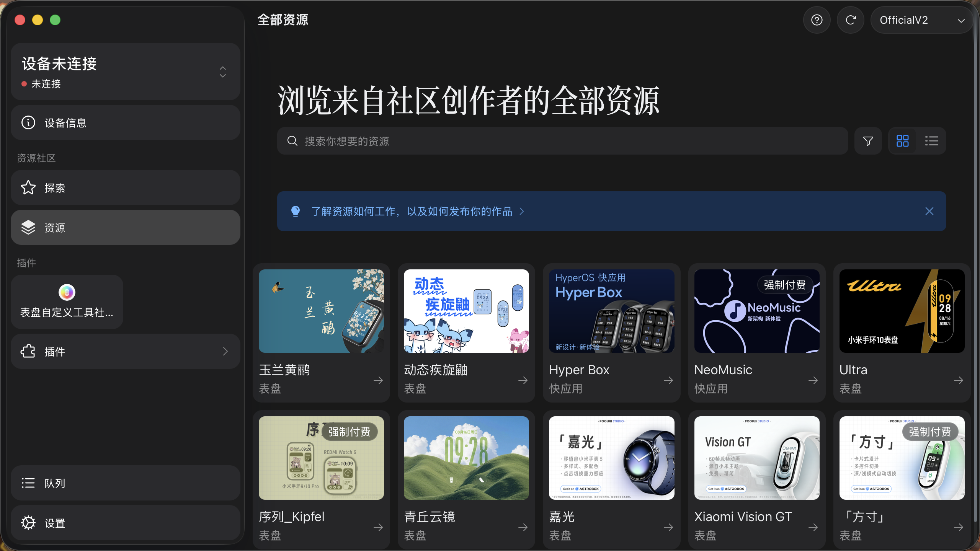Click the arrow on 序列_Kipfel card

click(x=378, y=527)
